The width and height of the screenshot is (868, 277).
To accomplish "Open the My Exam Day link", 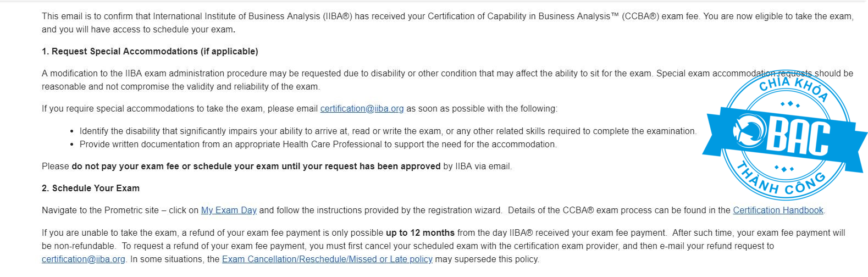I will (x=229, y=210).
